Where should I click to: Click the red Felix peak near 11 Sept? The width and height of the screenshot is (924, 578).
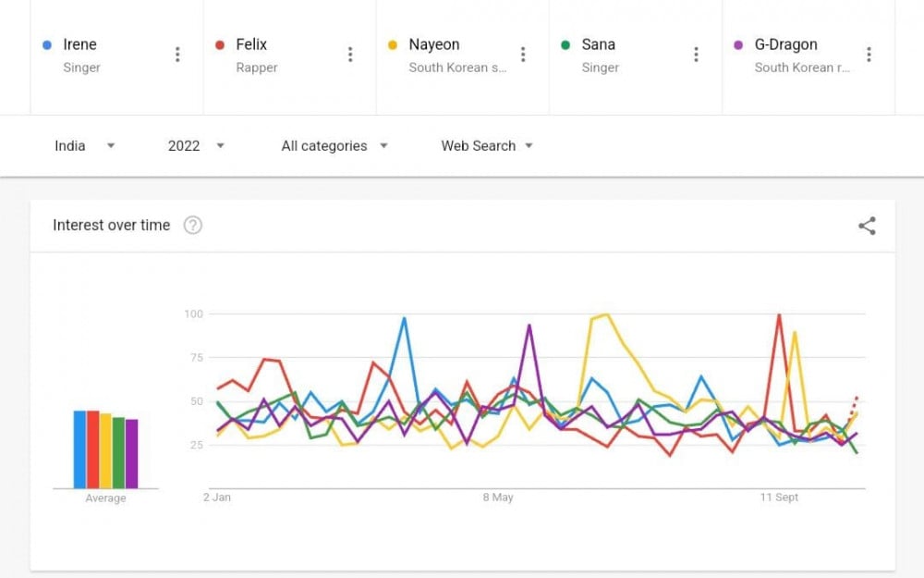tap(780, 316)
